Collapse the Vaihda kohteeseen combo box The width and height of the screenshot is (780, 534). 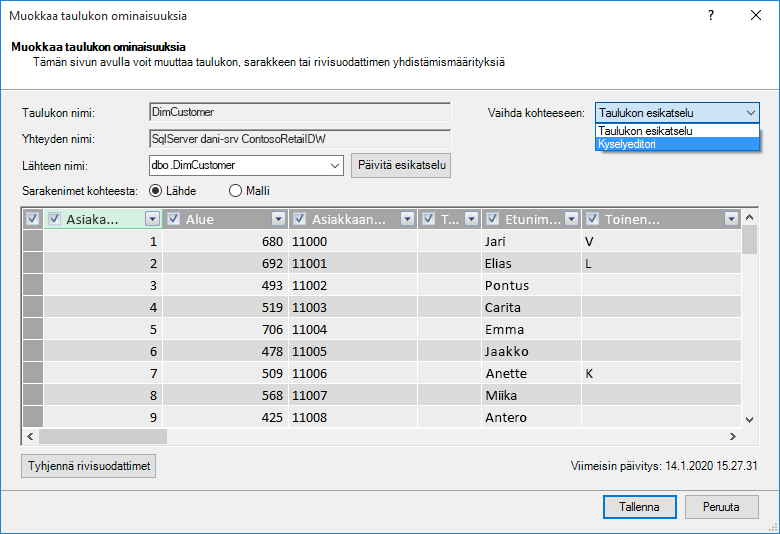[751, 113]
